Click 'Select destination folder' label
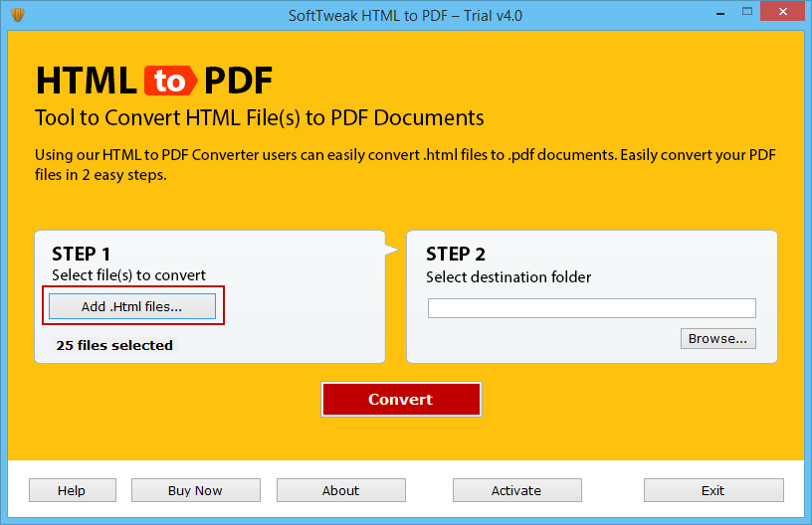This screenshot has height=525, width=812. (508, 277)
